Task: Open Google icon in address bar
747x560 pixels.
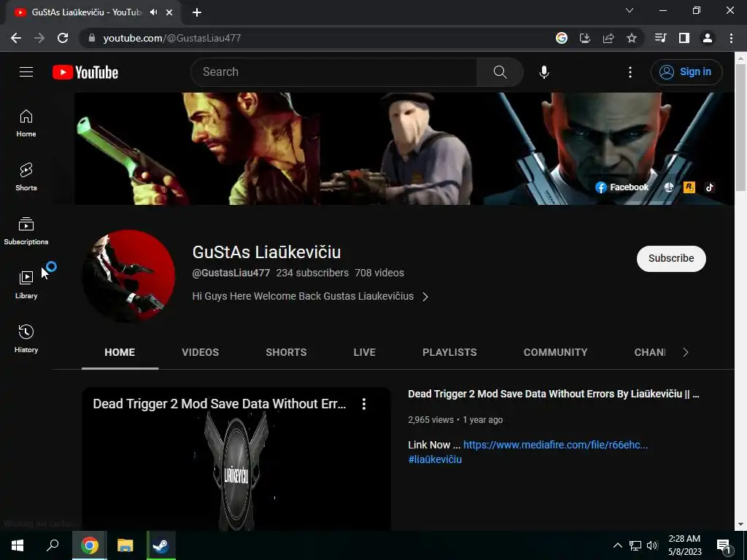Action: 562,38
